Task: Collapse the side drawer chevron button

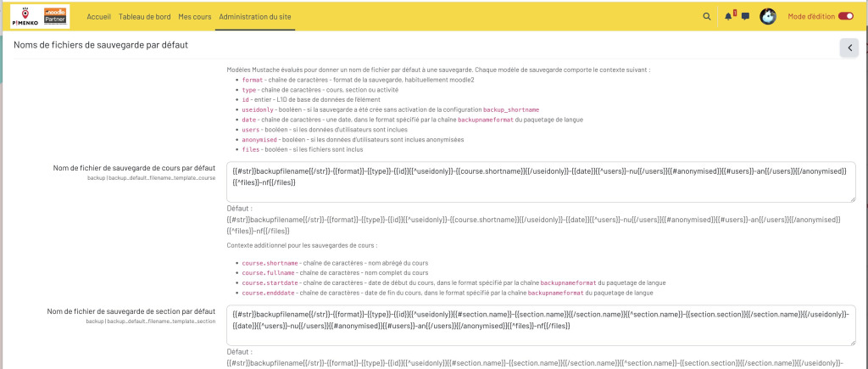Action: pyautogui.click(x=849, y=48)
